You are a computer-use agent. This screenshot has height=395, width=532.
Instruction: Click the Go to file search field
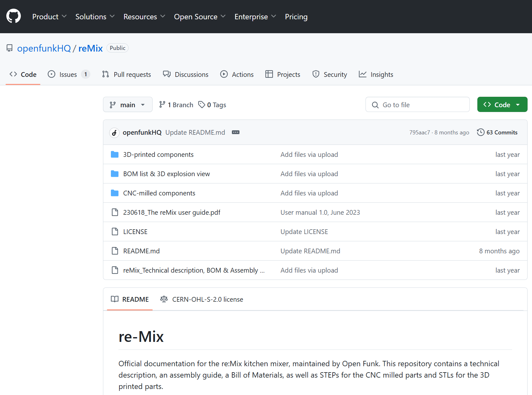417,104
